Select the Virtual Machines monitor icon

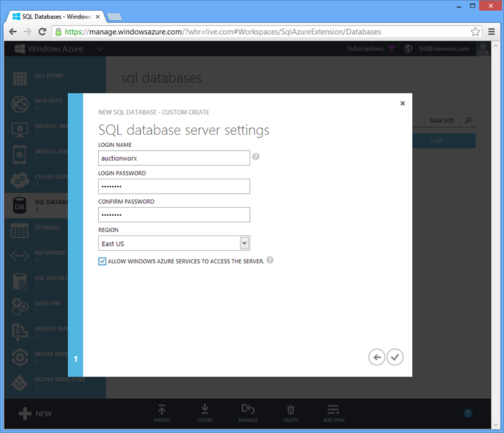(x=20, y=130)
